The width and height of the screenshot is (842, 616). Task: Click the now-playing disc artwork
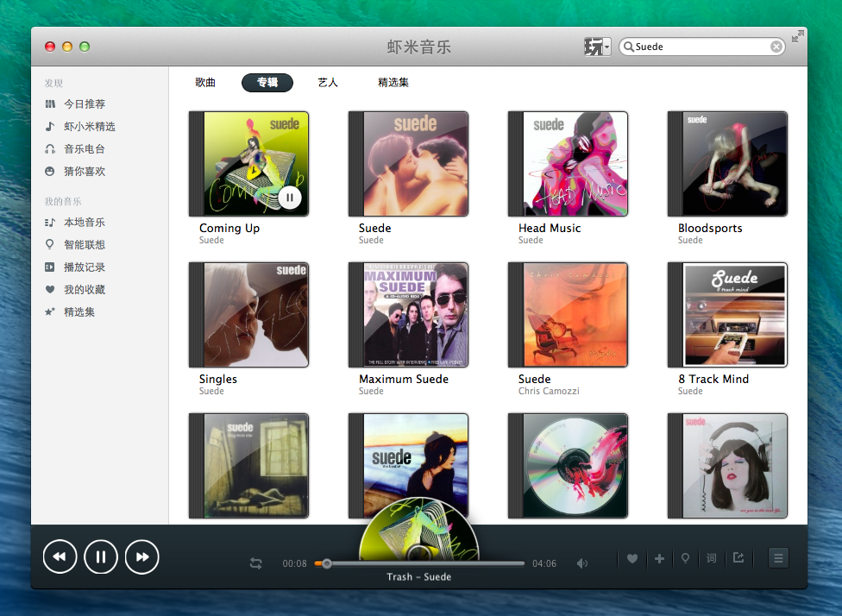419,529
